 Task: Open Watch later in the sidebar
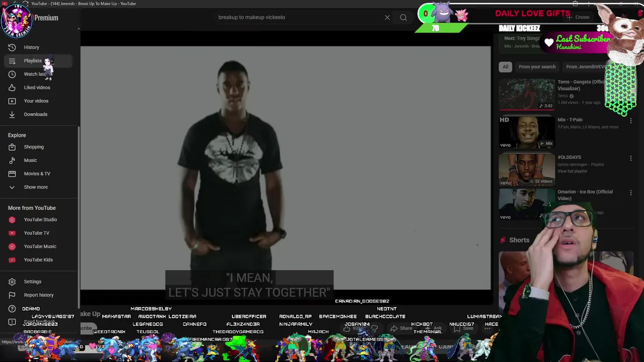(39, 74)
